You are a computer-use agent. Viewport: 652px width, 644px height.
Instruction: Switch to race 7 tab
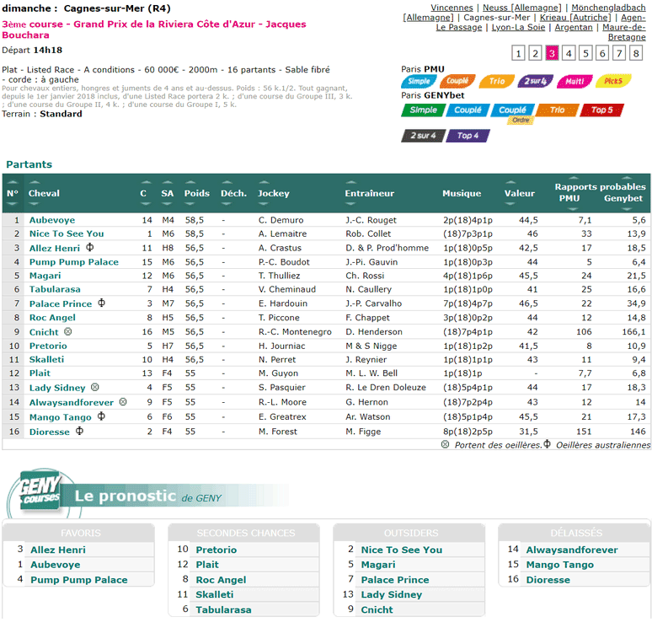[x=619, y=53]
